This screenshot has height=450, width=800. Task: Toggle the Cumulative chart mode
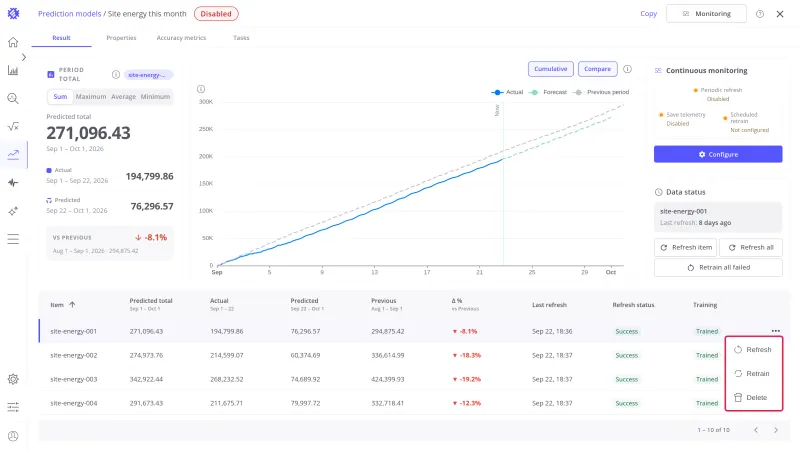[x=551, y=69]
